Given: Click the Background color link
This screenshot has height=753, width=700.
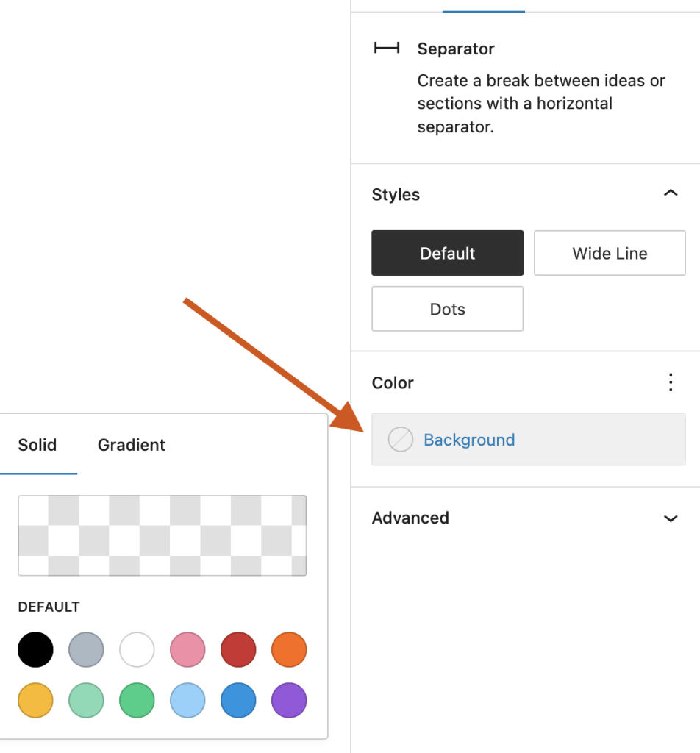Looking at the screenshot, I should tap(468, 440).
